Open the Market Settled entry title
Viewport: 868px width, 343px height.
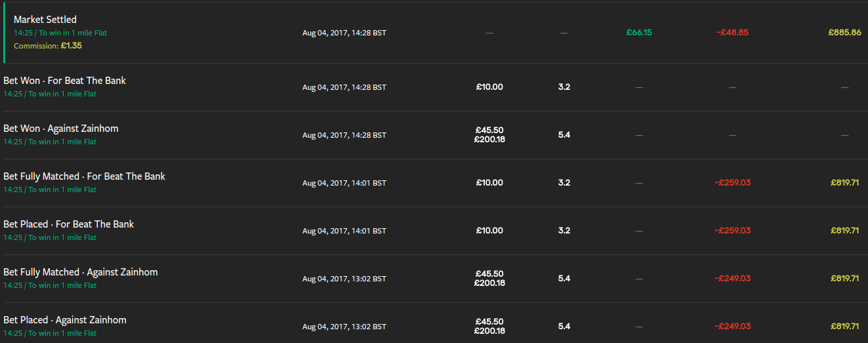point(45,20)
